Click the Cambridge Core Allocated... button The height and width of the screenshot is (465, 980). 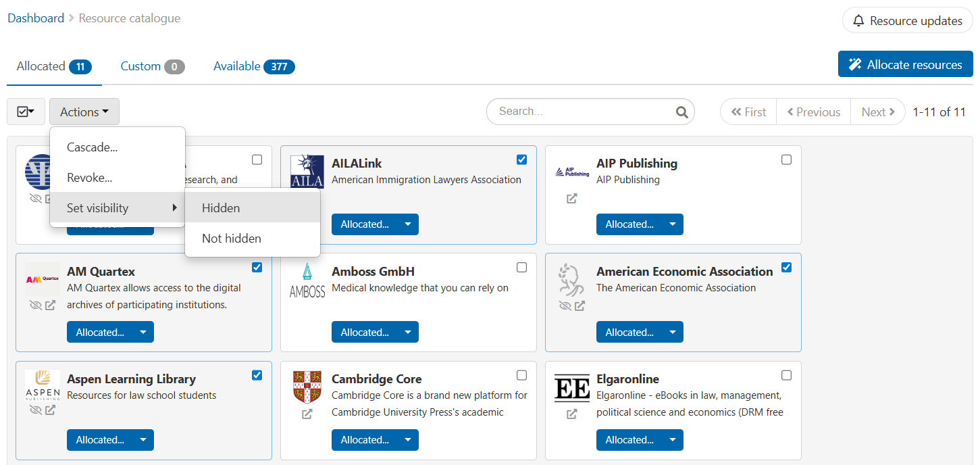365,440
